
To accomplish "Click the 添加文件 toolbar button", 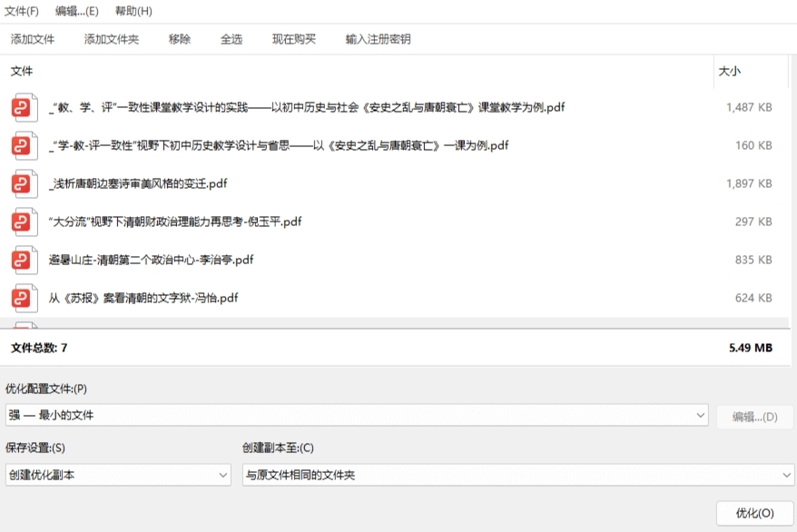I will [33, 39].
